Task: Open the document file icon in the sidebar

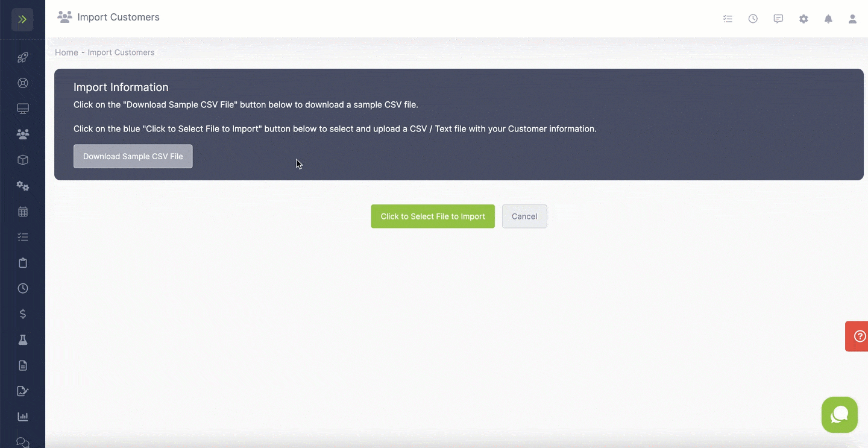Action: click(x=22, y=365)
